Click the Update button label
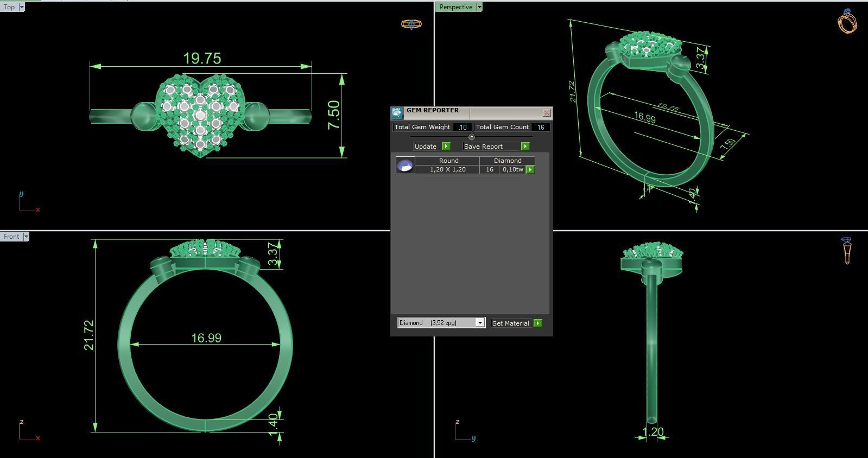This screenshot has width=868, height=458. click(426, 147)
